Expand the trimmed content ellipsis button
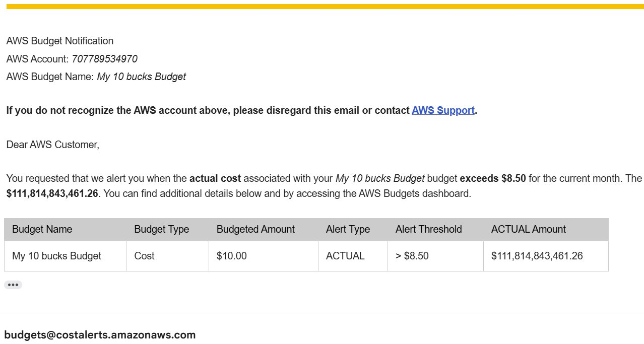 click(x=13, y=285)
